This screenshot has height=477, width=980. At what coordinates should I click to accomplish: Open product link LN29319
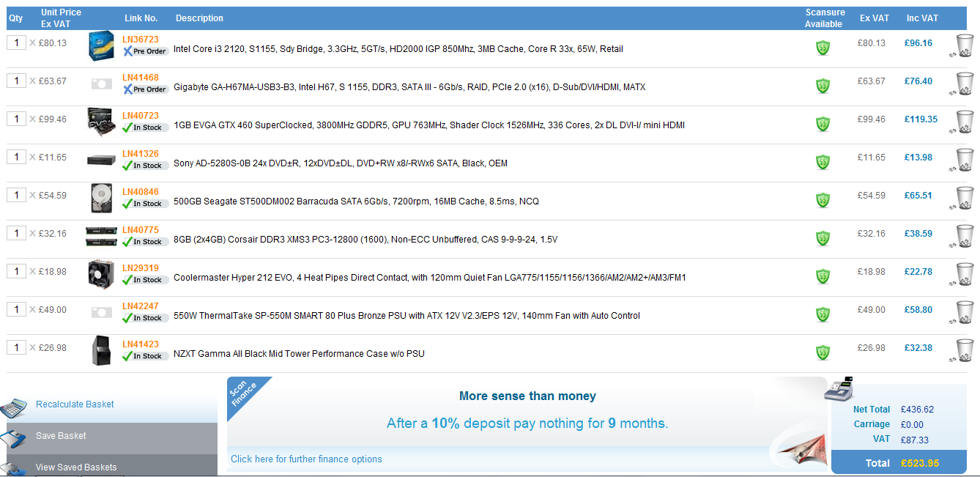[141, 268]
